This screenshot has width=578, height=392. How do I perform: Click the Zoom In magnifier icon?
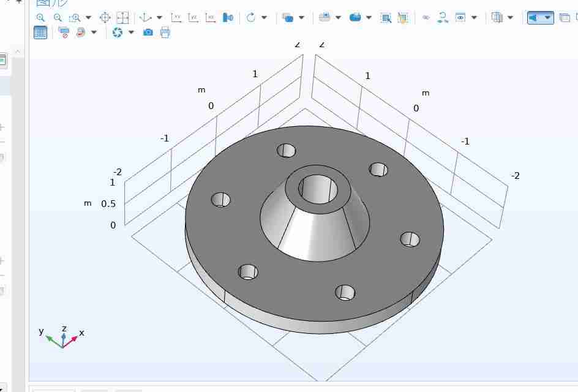[40, 18]
